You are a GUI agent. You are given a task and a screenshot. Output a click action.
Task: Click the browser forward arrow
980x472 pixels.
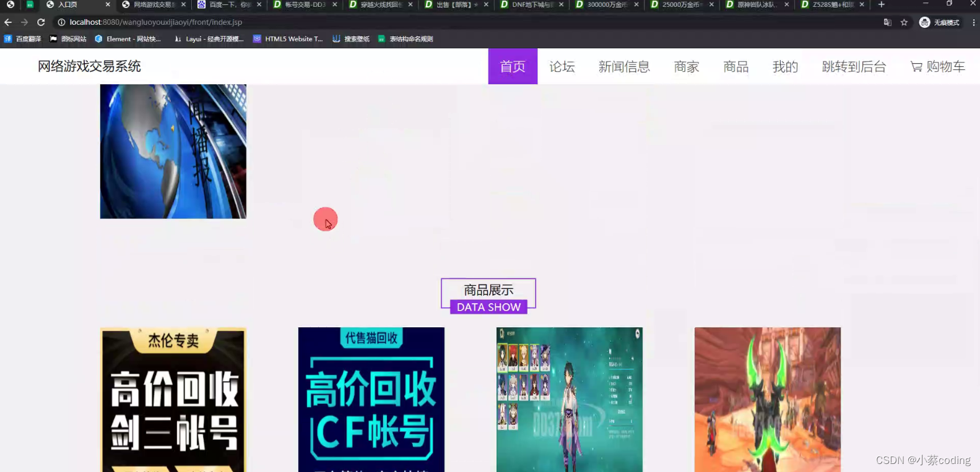(x=24, y=22)
